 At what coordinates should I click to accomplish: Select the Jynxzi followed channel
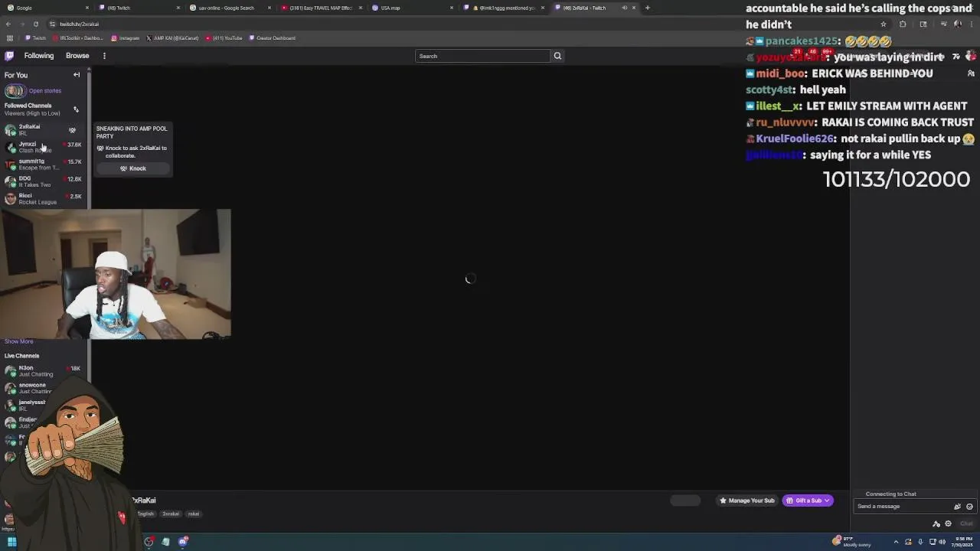(43, 147)
